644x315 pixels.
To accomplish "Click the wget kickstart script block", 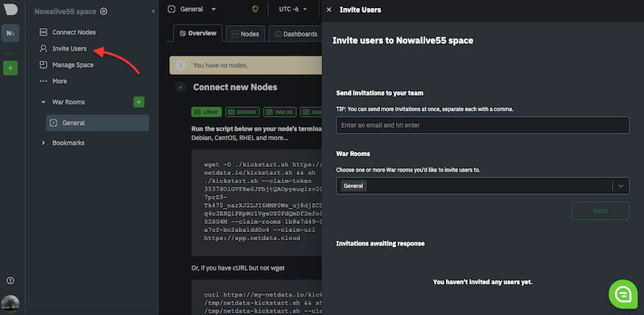I will coord(257,203).
